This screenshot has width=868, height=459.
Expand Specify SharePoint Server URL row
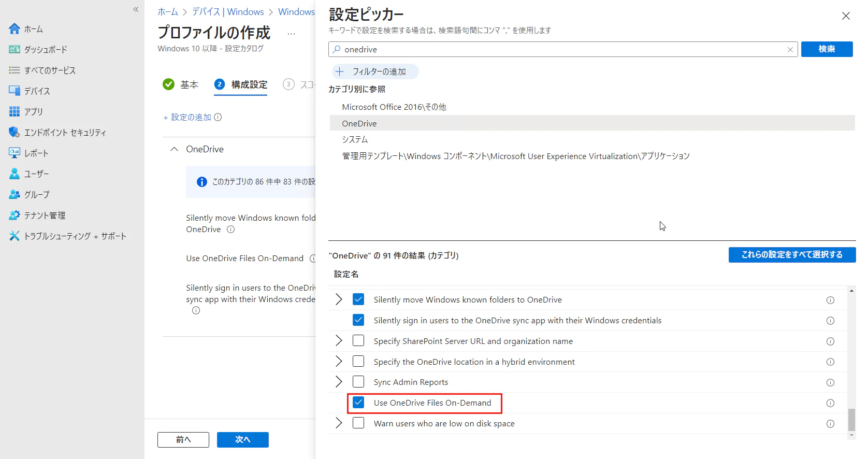click(x=339, y=341)
